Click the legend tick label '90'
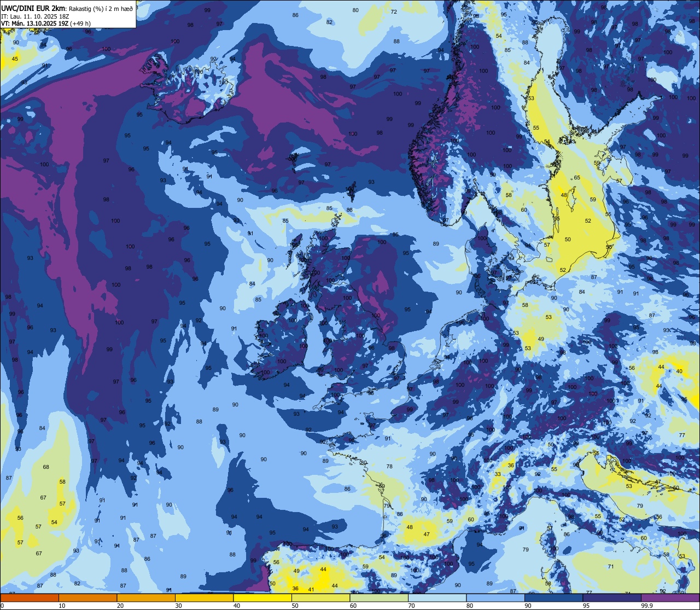This screenshot has width=700, height=610. click(x=528, y=606)
